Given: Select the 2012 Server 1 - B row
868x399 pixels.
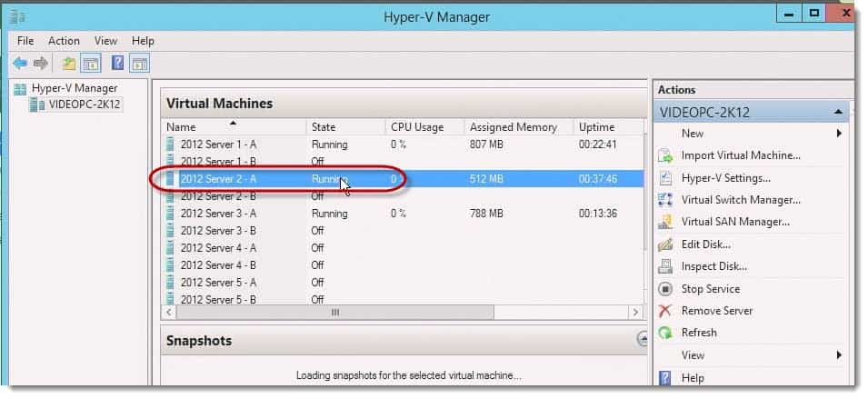Looking at the screenshot, I should click(403, 162).
